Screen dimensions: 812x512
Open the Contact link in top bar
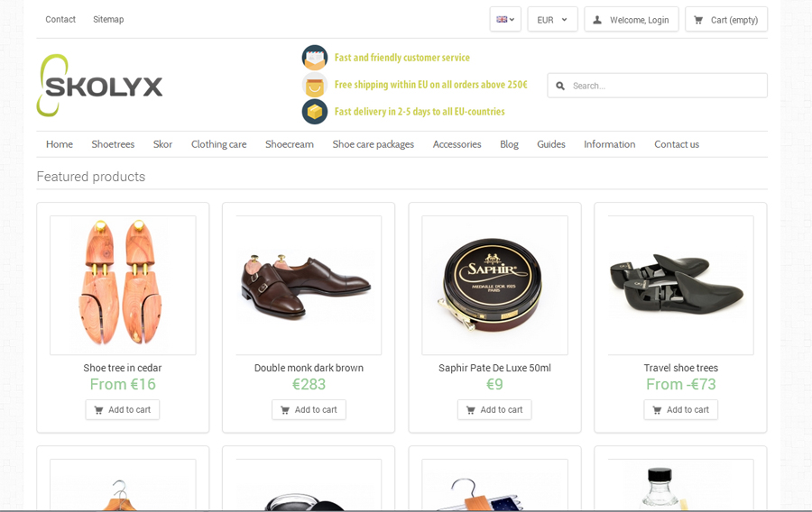click(60, 19)
